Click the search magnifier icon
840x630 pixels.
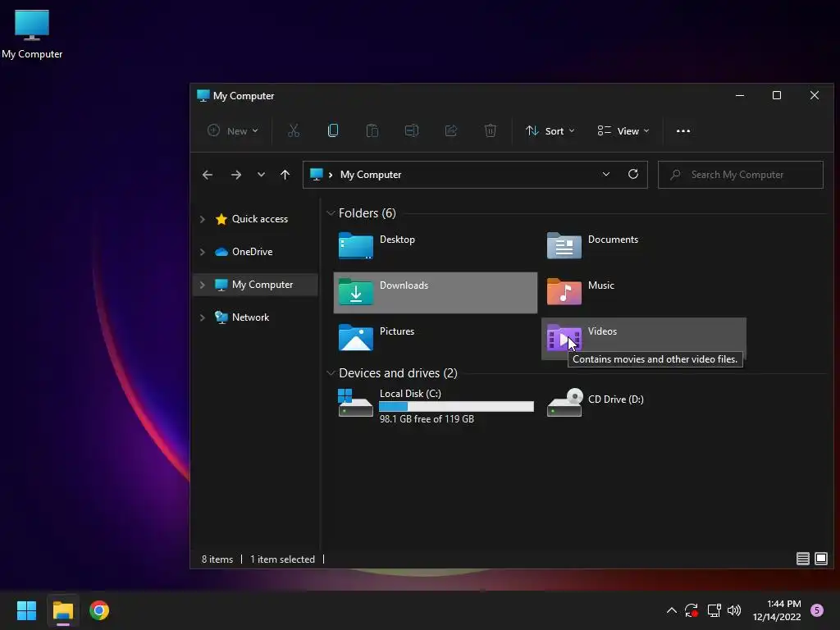click(676, 175)
